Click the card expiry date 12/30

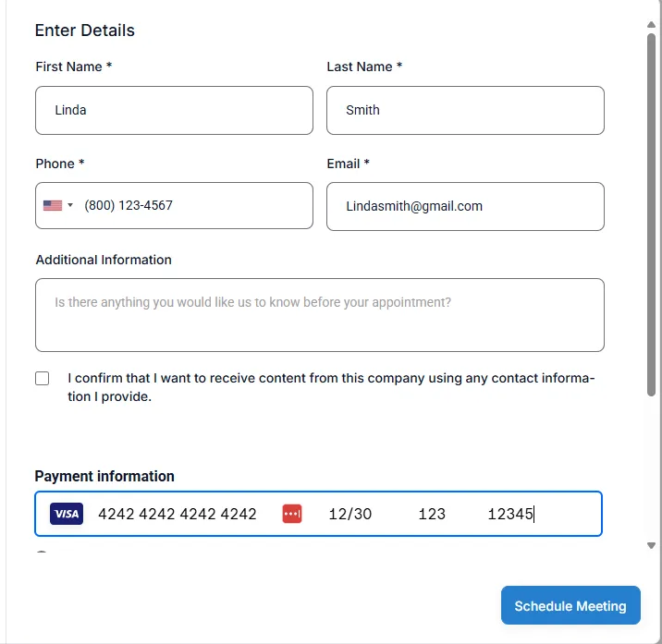350,514
